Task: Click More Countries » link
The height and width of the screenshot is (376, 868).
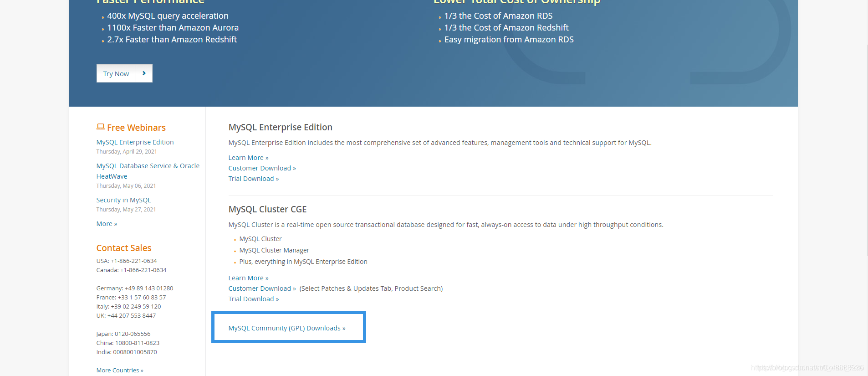Action: point(120,370)
